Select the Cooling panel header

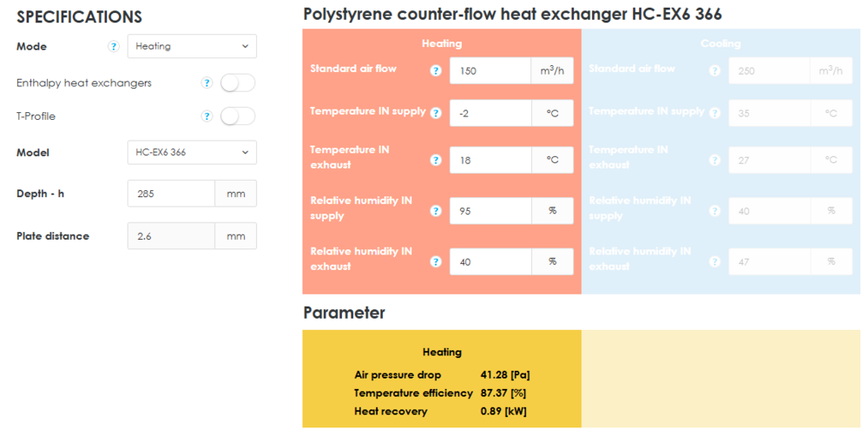pos(720,43)
